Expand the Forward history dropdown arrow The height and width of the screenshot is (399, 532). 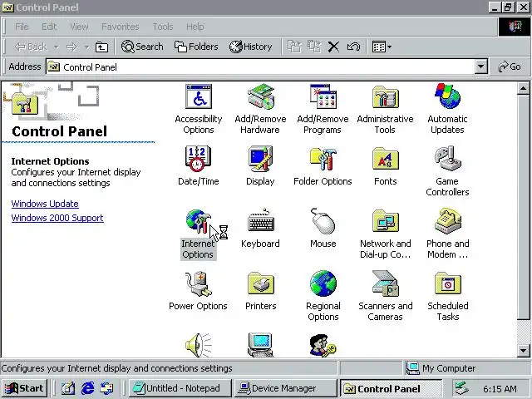tap(86, 47)
